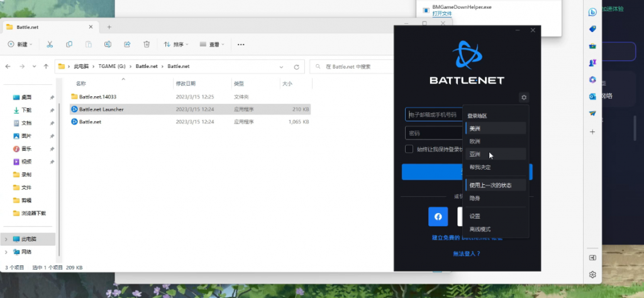Select the Americas (美洲) region
Image resolution: width=644 pixels, height=298 pixels.
point(496,128)
